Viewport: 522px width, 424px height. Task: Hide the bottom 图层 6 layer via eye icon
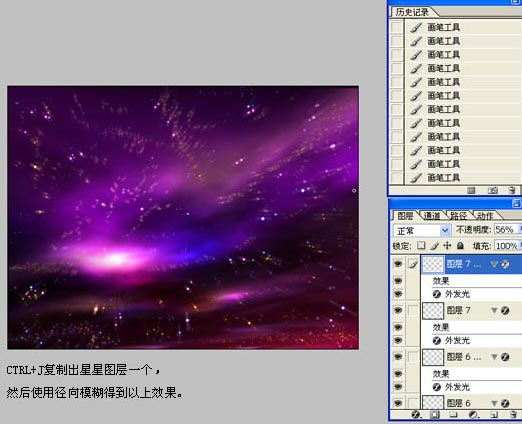(398, 403)
